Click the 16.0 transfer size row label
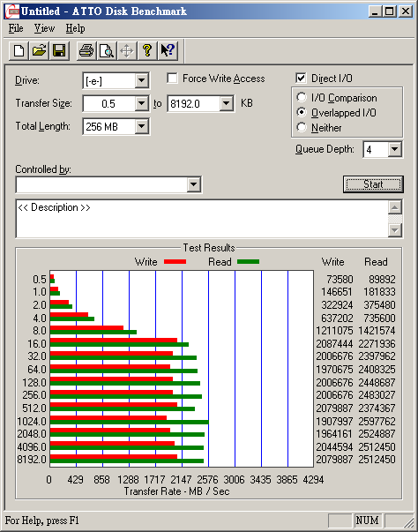This screenshot has width=418, height=532. pyautogui.click(x=37, y=344)
